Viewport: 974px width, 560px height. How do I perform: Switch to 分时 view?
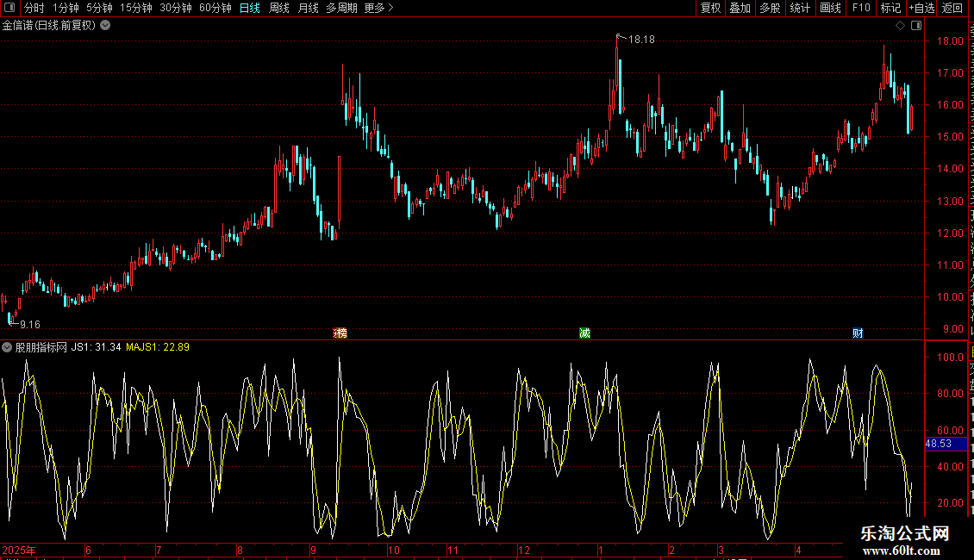(34, 8)
